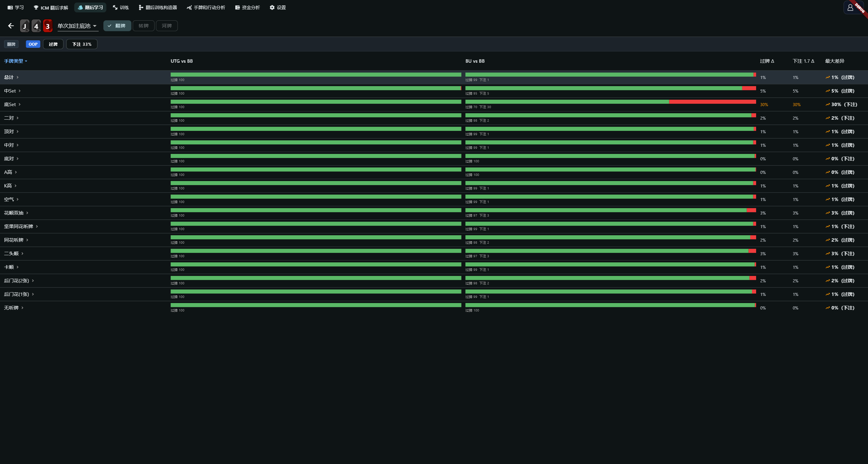Select the 下注 33% action button
Viewport: 868px width, 464px height.
coord(82,44)
